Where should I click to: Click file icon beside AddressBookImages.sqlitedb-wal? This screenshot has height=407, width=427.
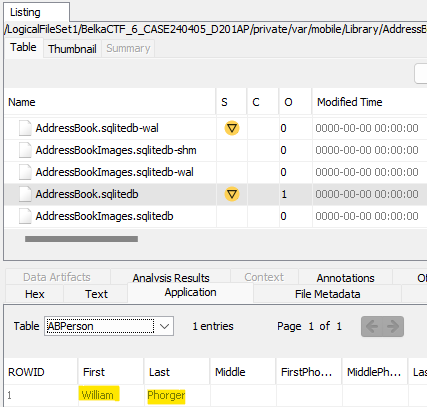25,172
